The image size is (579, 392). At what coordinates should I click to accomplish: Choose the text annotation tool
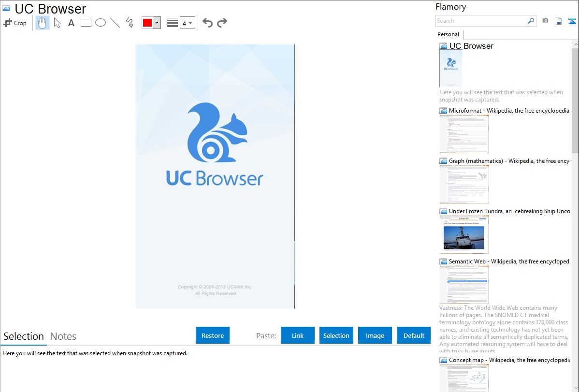click(x=71, y=23)
